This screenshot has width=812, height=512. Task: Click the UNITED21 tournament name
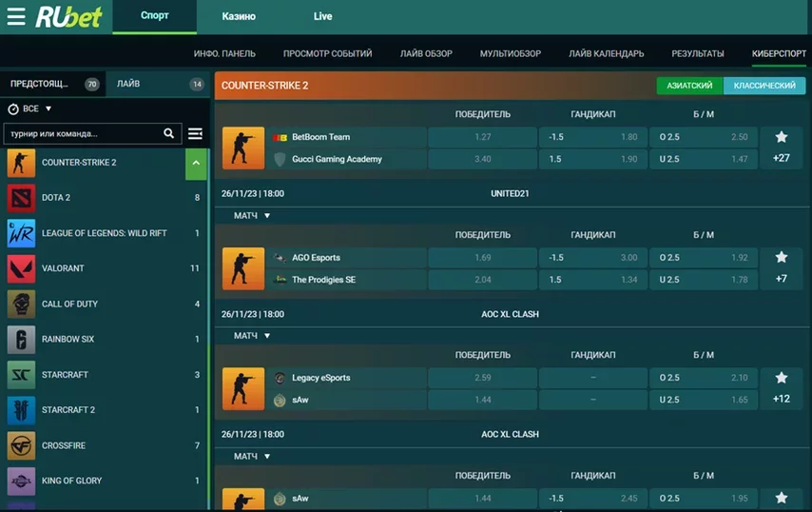(x=510, y=194)
